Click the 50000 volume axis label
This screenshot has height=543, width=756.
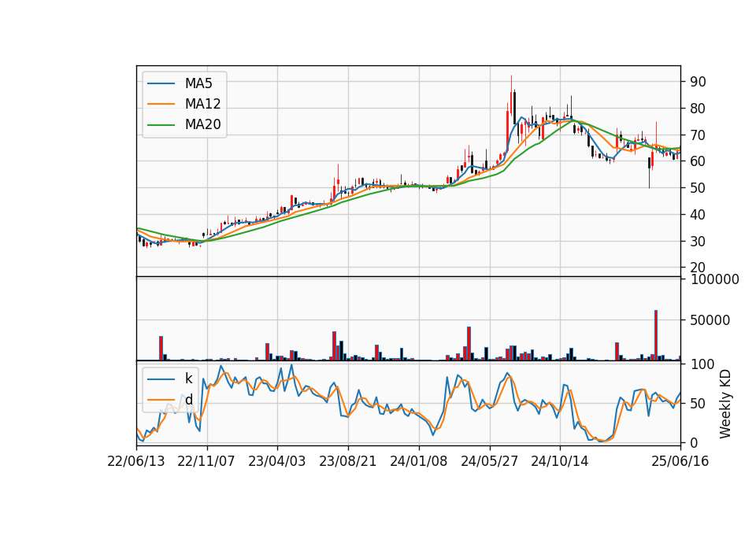(x=710, y=320)
